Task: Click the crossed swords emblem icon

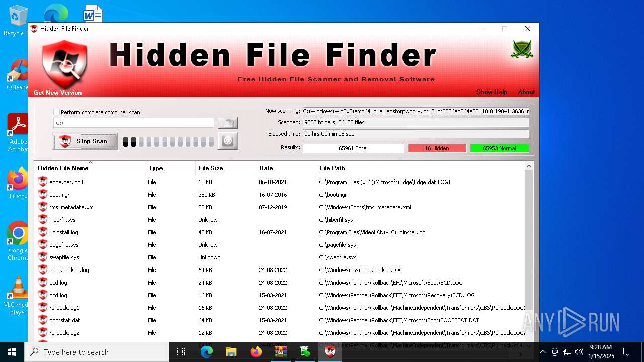Action: click(522, 49)
